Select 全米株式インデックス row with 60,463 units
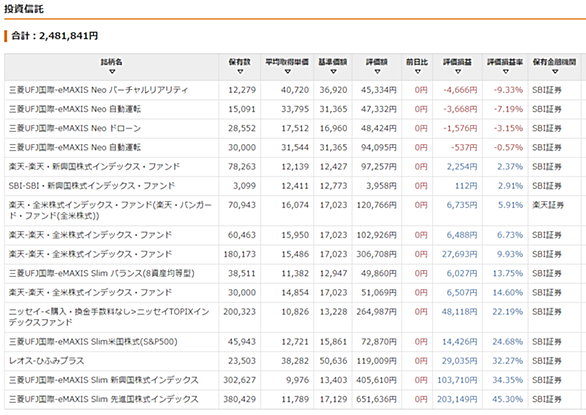This screenshot has height=415, width=586. [x=90, y=235]
